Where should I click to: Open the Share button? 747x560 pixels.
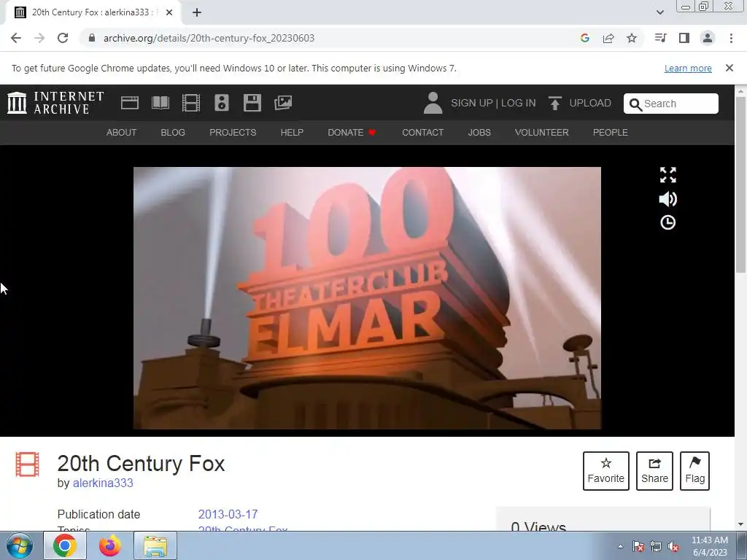coord(654,471)
